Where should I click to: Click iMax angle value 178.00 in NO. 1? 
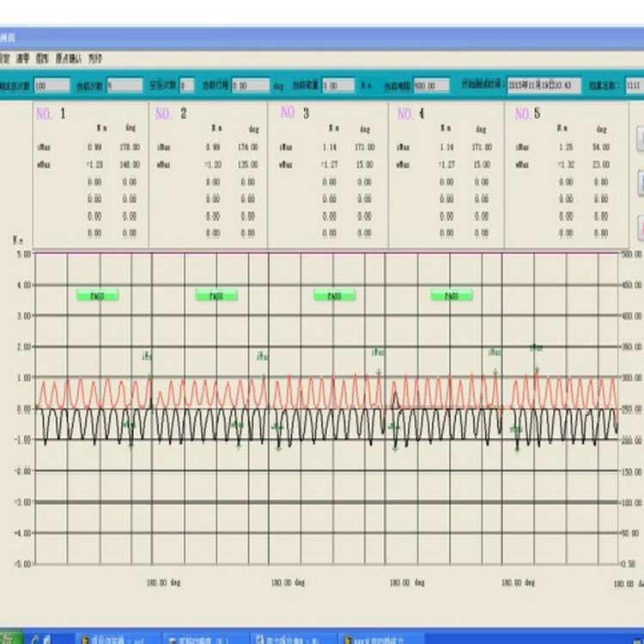(130, 147)
